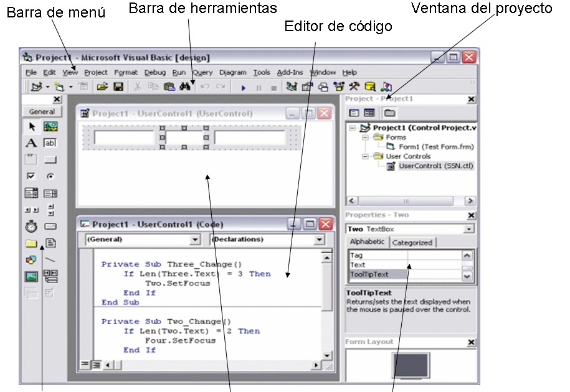570x392 pixels.
Task: Toggle Folders in the Project window
Action: [390, 113]
